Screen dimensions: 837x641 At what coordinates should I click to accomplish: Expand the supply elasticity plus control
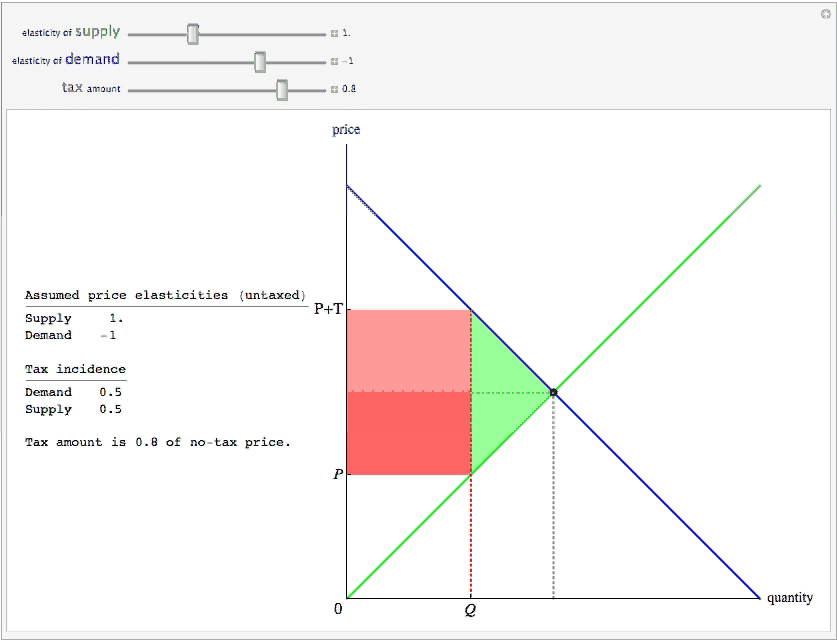click(334, 34)
